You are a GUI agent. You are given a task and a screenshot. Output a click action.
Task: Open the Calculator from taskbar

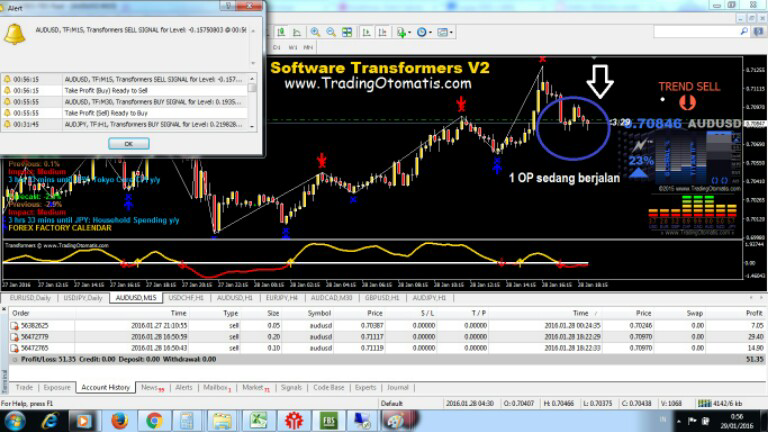[187, 421]
